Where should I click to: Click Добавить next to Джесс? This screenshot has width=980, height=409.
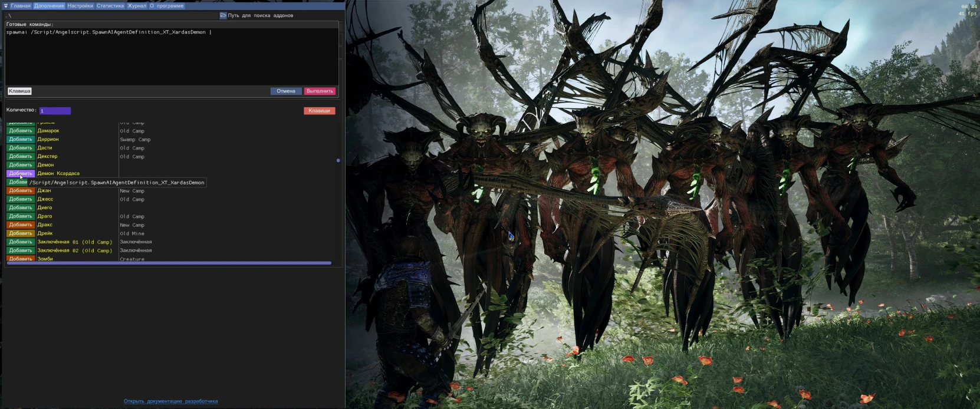(x=21, y=199)
